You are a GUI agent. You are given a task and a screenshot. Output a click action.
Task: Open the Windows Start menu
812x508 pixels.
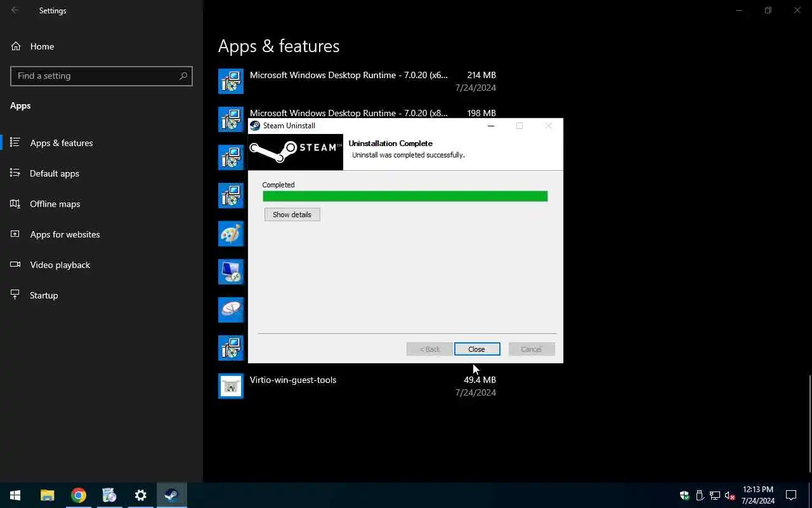coord(15,495)
